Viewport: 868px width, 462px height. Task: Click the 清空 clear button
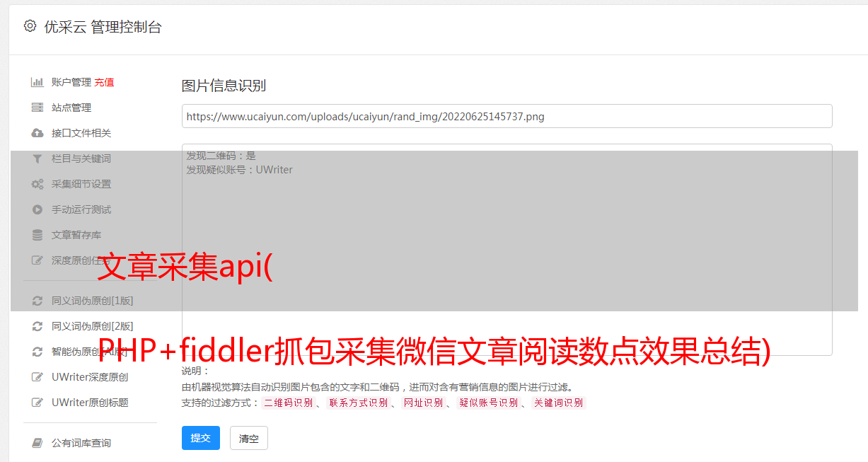click(249, 438)
